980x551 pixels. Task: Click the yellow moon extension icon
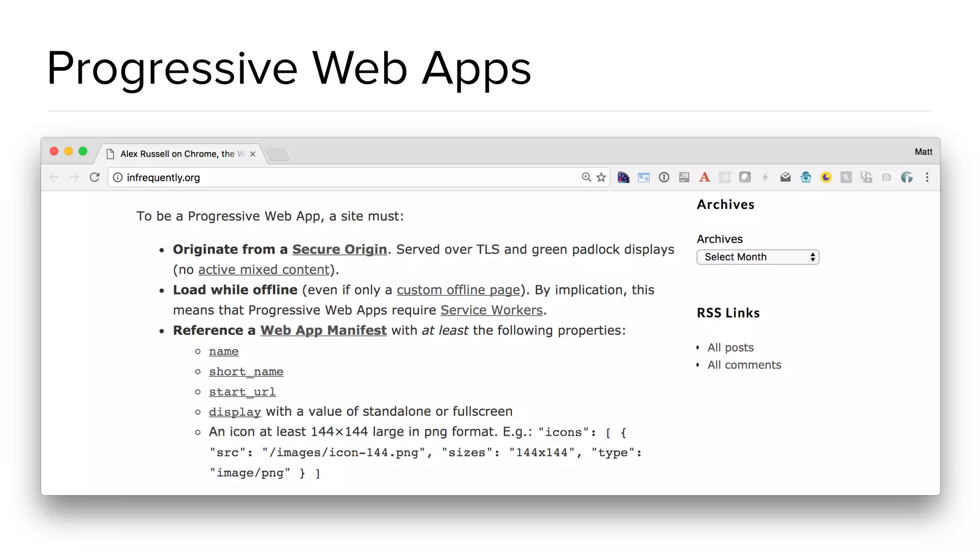[x=826, y=177]
